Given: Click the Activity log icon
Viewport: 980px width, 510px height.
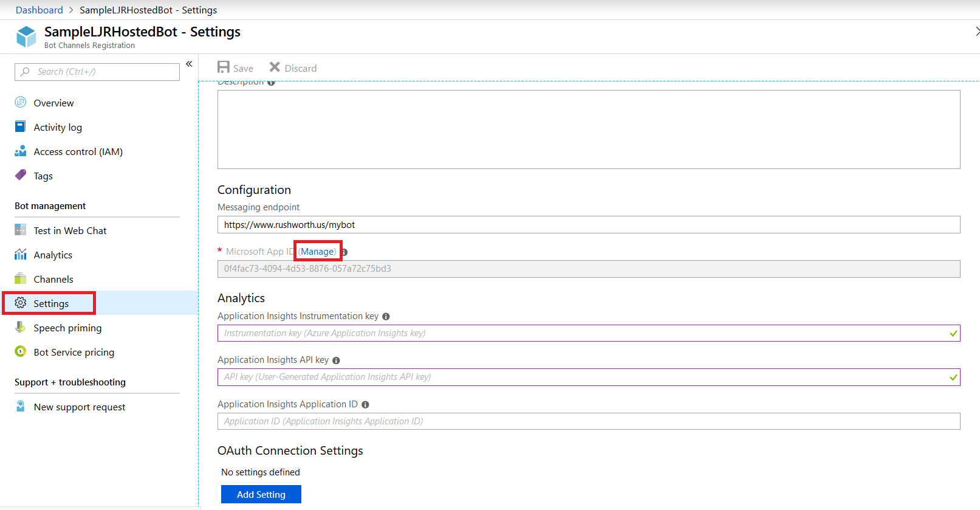Looking at the screenshot, I should (21, 126).
